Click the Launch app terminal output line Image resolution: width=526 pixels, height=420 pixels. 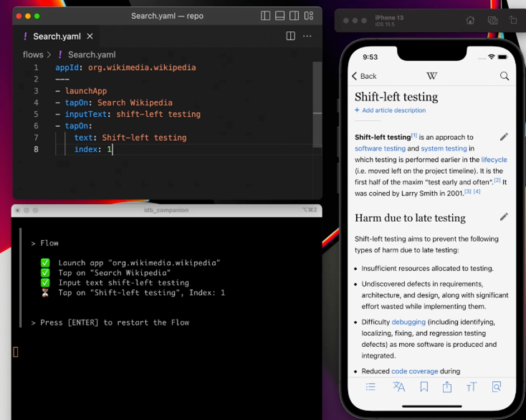pyautogui.click(x=139, y=262)
